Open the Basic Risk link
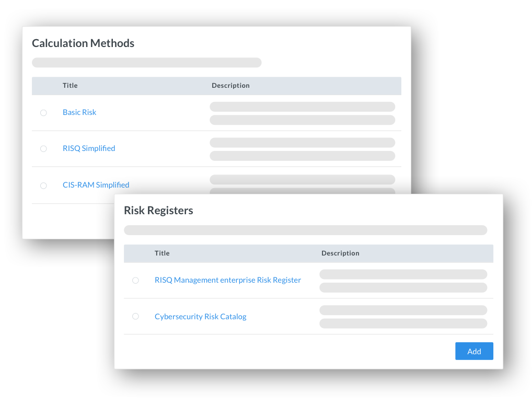532x418 pixels. (79, 112)
